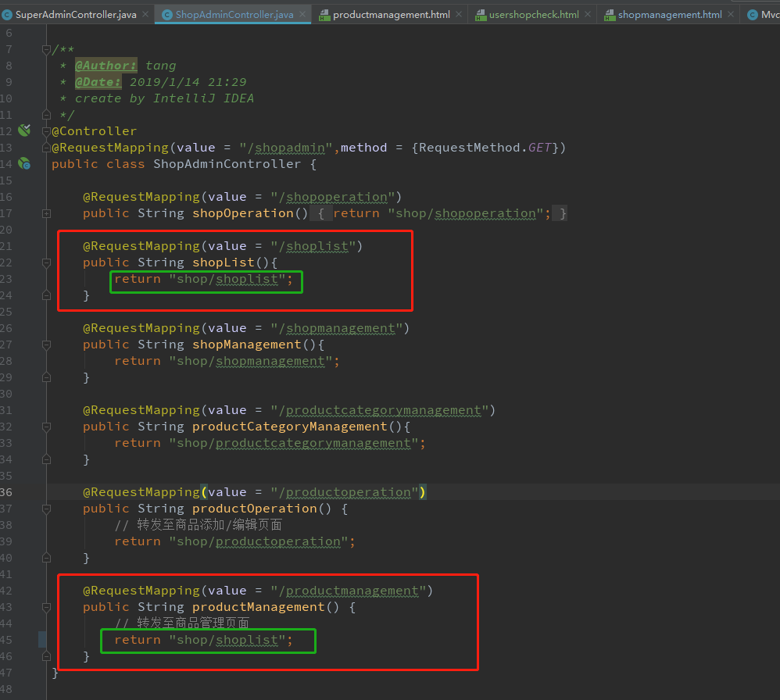Click the closing fold marker at line 34
Image resolution: width=780 pixels, height=700 pixels.
click(46, 459)
